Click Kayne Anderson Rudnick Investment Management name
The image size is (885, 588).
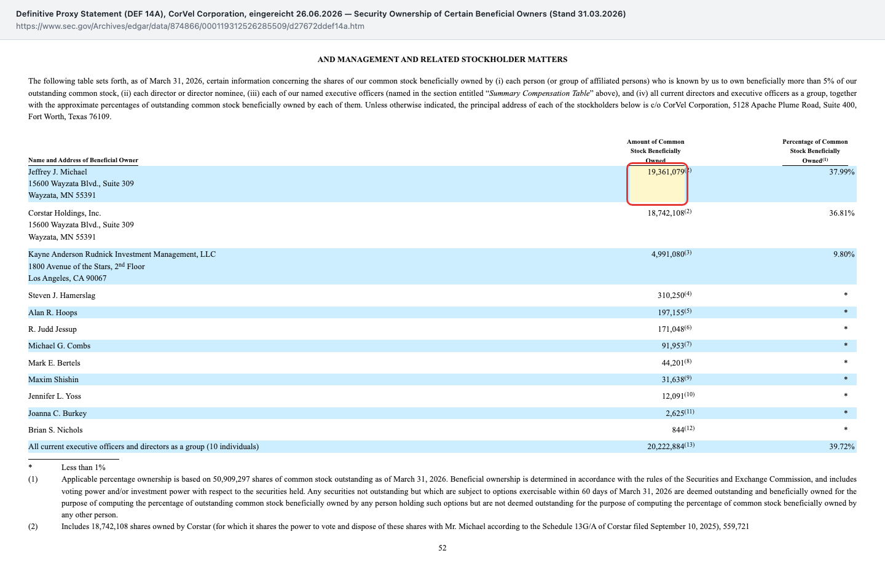pyautogui.click(x=122, y=254)
